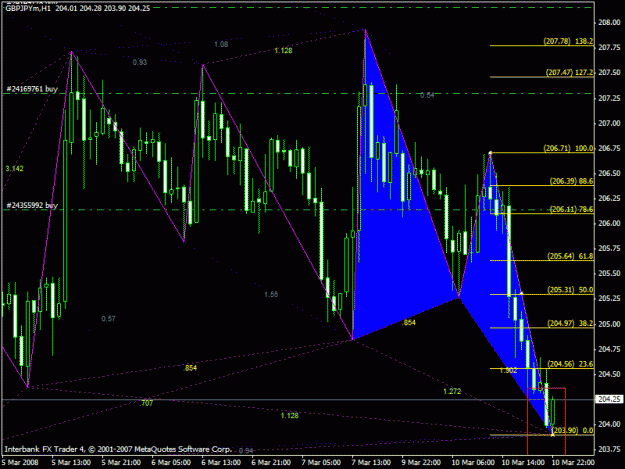Click 206.50 on the price axis
The image size is (625, 469).
tap(609, 173)
